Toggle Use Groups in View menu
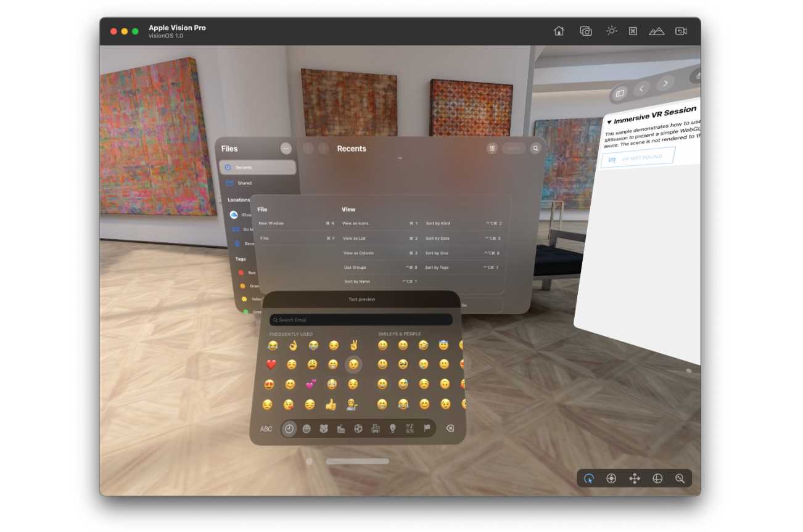This screenshot has height=532, width=803. click(x=381, y=268)
